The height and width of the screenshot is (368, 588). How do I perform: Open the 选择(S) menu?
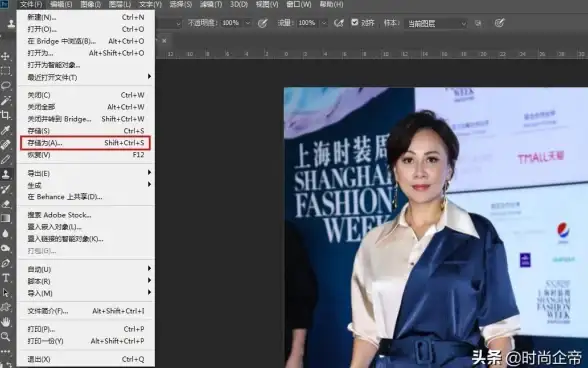coord(180,5)
